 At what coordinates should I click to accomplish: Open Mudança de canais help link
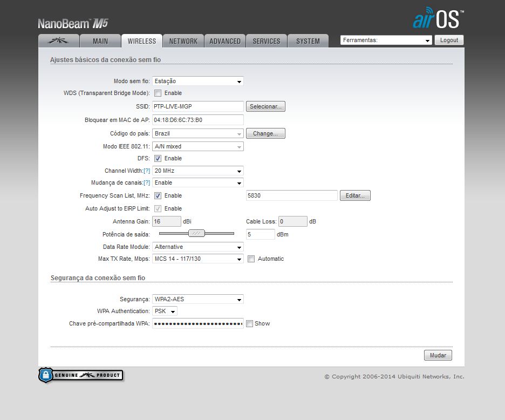click(147, 183)
